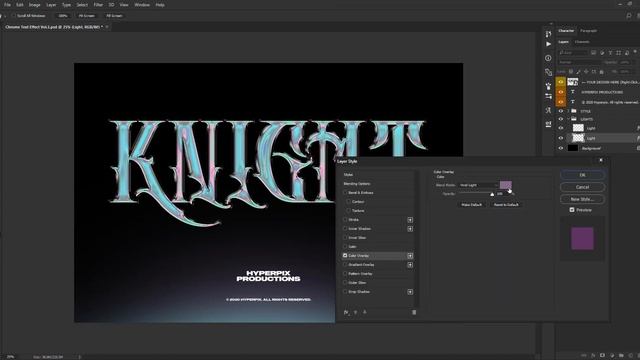640x360 pixels.
Task: Filter layers by pixel layer icon
Action: click(593, 53)
